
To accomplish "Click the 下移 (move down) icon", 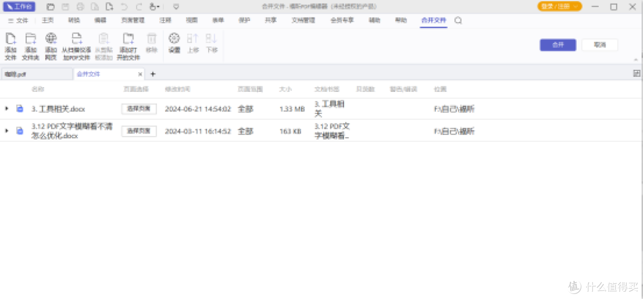I will [x=211, y=39].
